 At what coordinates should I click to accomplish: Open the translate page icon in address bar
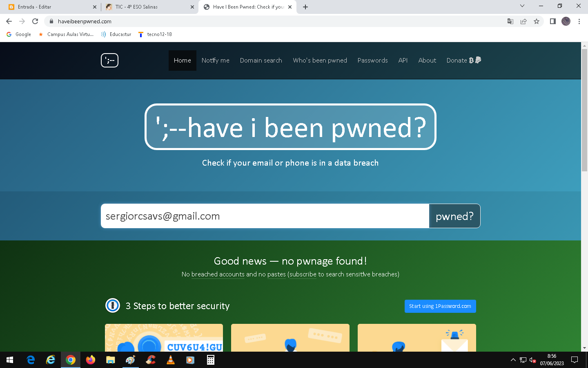pos(510,21)
